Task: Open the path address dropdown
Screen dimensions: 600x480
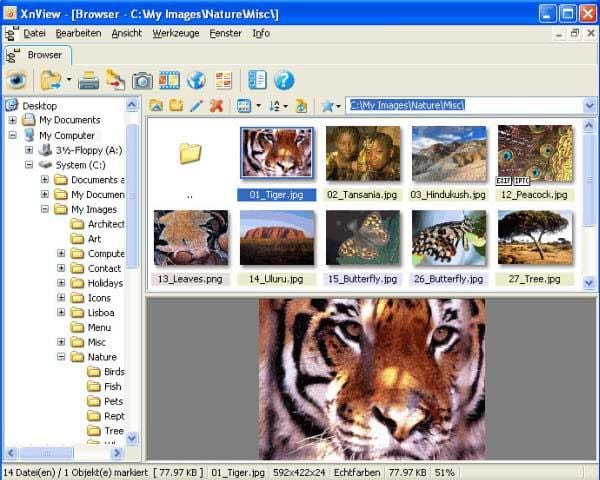Action: pyautogui.click(x=590, y=106)
